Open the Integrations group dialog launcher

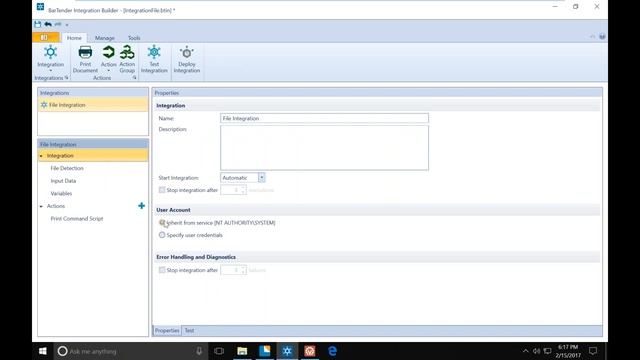(67, 78)
